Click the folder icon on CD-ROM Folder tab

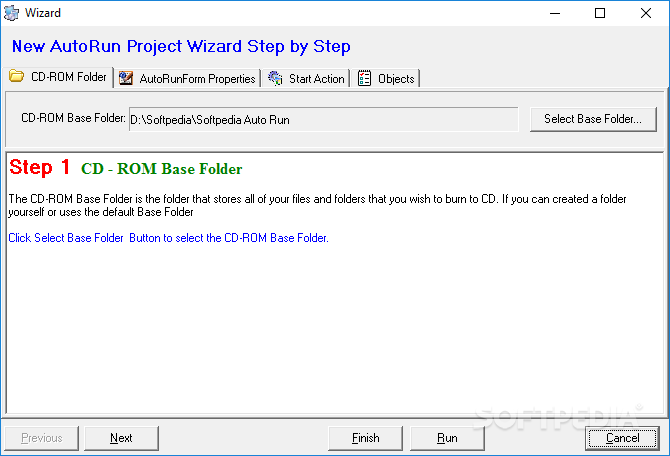click(17, 76)
